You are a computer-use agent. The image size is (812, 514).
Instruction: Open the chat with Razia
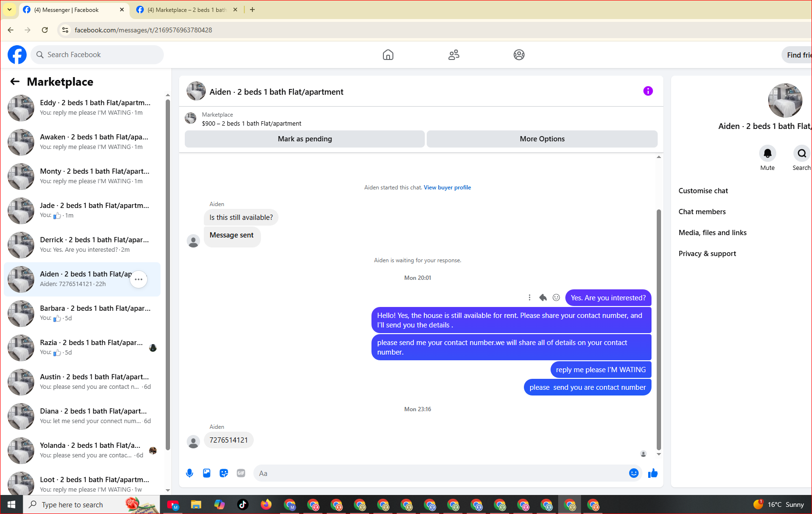tap(82, 348)
